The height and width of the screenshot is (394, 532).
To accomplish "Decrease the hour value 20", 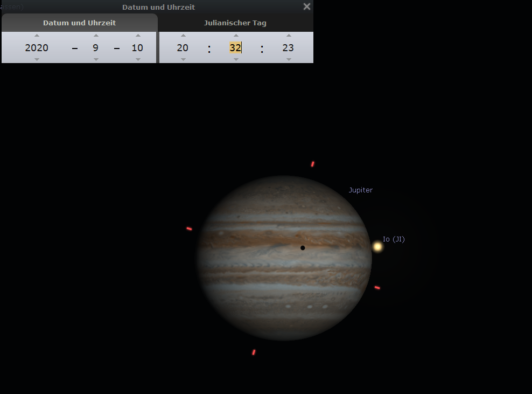I will (x=183, y=59).
